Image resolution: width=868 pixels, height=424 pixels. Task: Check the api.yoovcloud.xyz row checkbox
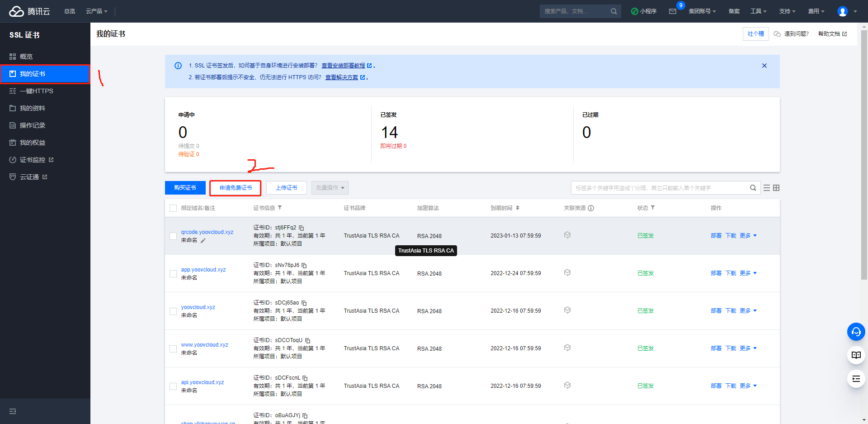click(173, 386)
